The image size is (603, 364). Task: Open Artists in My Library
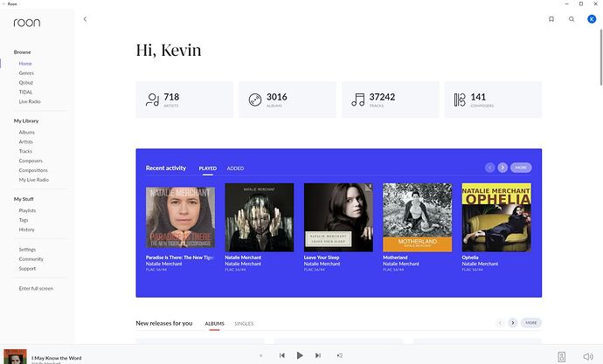pyautogui.click(x=25, y=141)
